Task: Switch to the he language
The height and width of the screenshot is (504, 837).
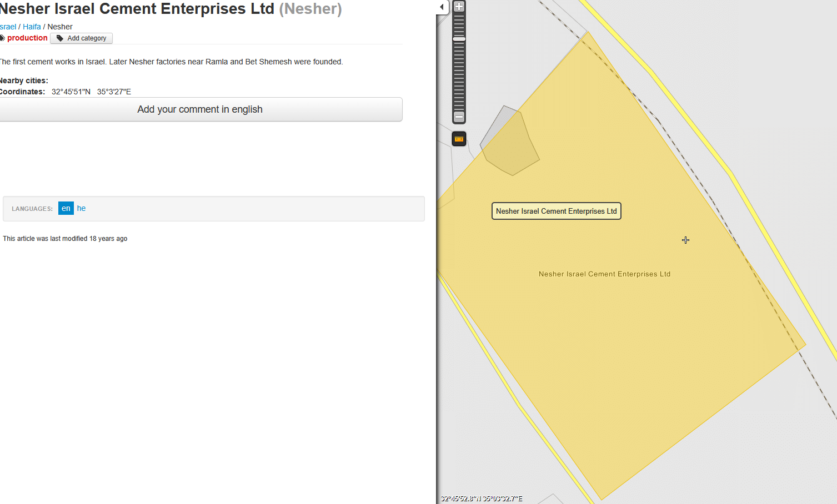Action: tap(81, 208)
